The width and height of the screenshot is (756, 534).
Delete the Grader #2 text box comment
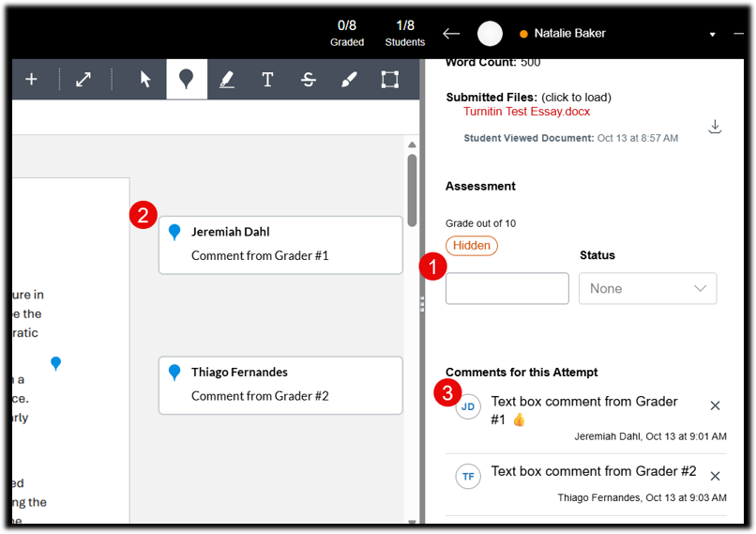[x=715, y=476]
